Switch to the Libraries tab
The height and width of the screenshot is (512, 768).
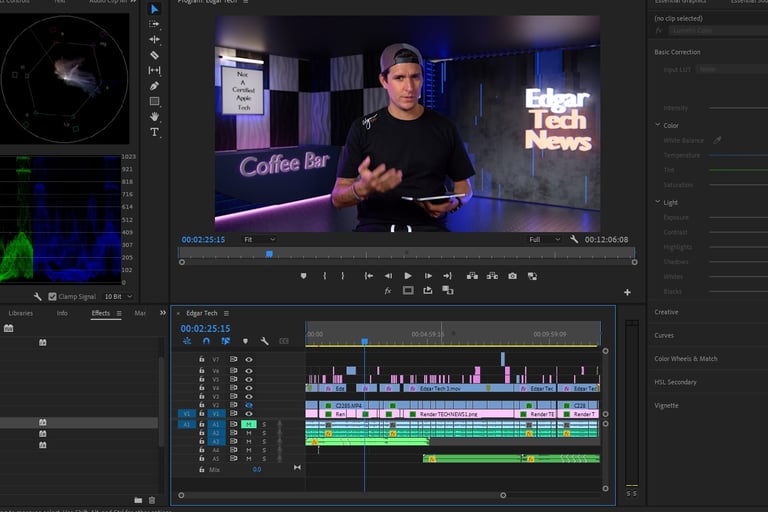(x=21, y=313)
